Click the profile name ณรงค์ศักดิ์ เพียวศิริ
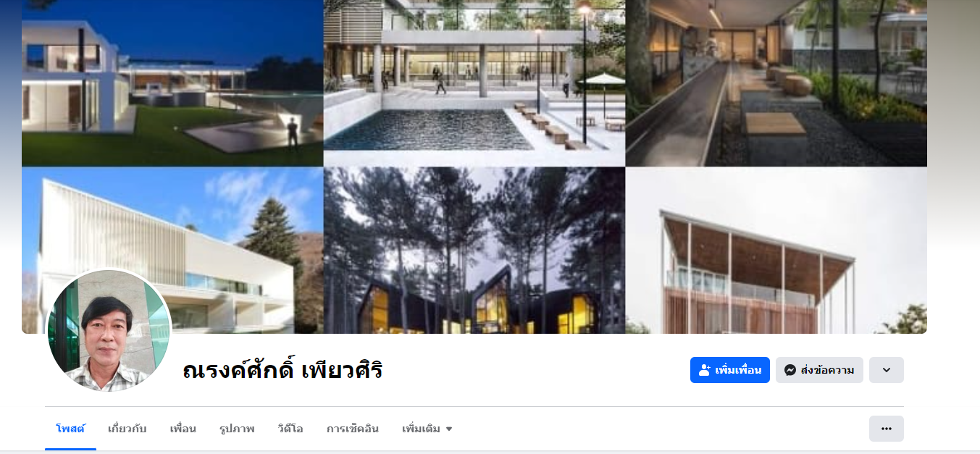980x454 pixels. 282,370
